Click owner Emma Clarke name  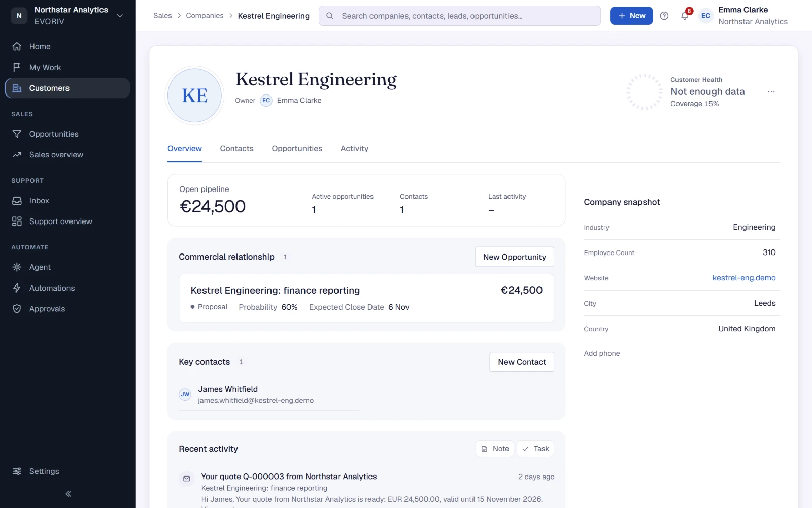299,100
